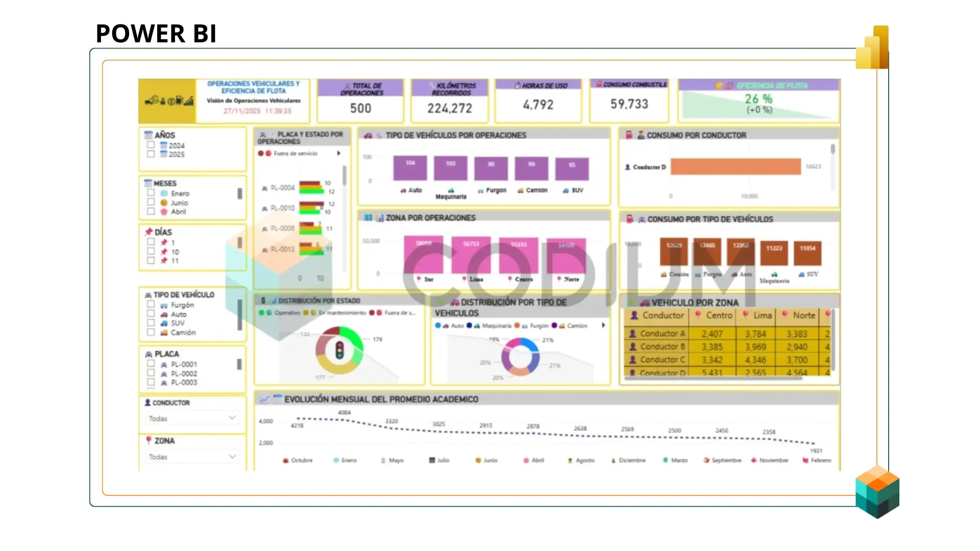Click the pin icon beside DÍAS

click(x=149, y=232)
